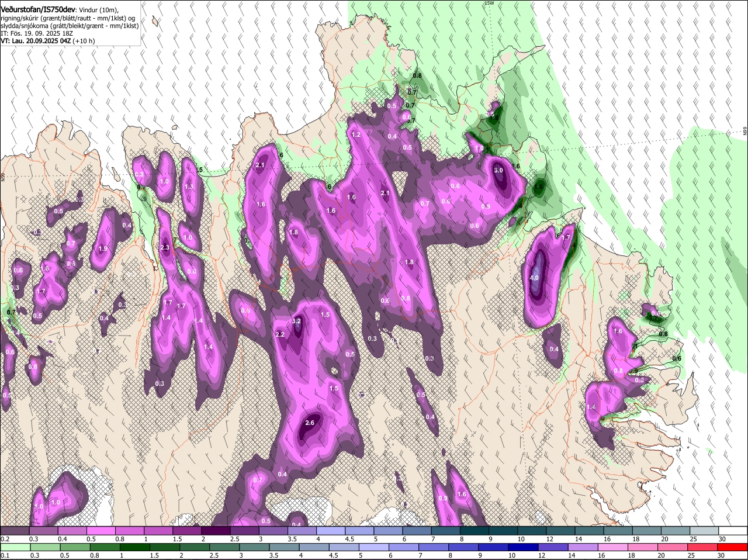The image size is (748, 560).
Task: Pick pale green swatch between 0.1 and 0.3 lower scale
Action: tap(15, 547)
